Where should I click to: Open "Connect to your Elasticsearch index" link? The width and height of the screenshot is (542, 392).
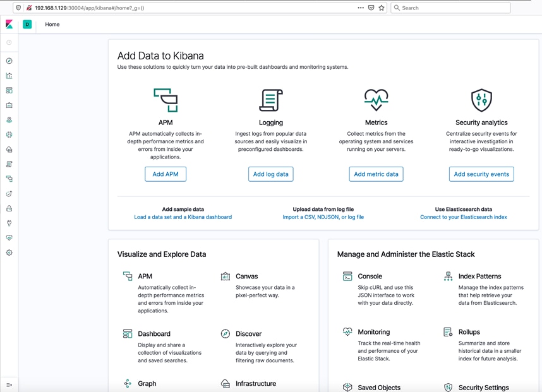tap(464, 217)
